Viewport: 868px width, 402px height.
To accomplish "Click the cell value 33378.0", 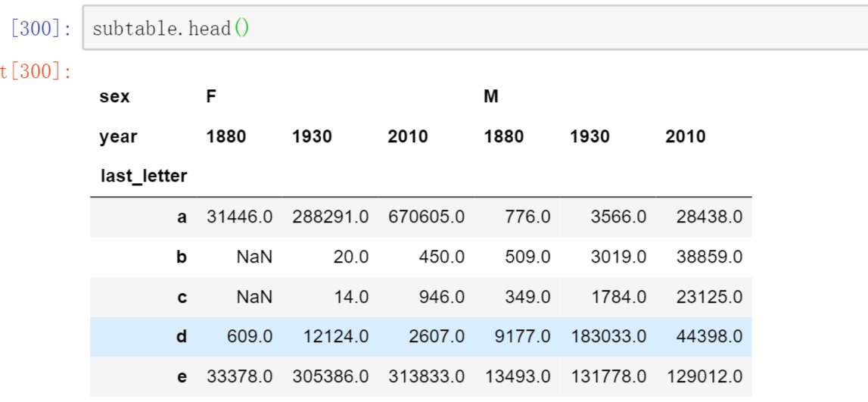I will pyautogui.click(x=240, y=377).
